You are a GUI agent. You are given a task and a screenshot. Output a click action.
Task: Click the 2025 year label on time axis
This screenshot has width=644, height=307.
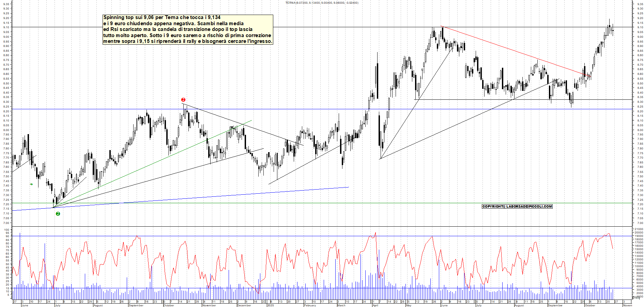pyautogui.click(x=271, y=305)
